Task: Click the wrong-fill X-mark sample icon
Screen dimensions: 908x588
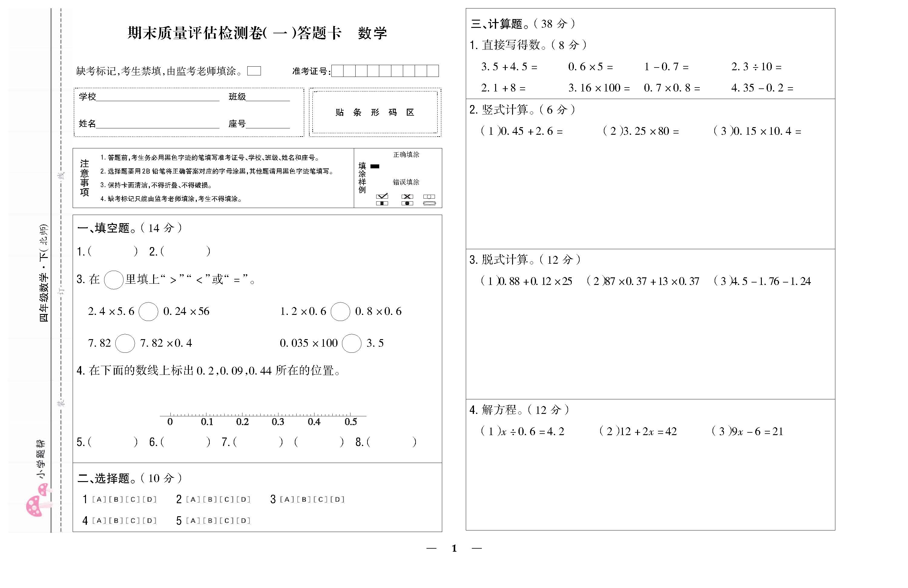Action: (407, 197)
